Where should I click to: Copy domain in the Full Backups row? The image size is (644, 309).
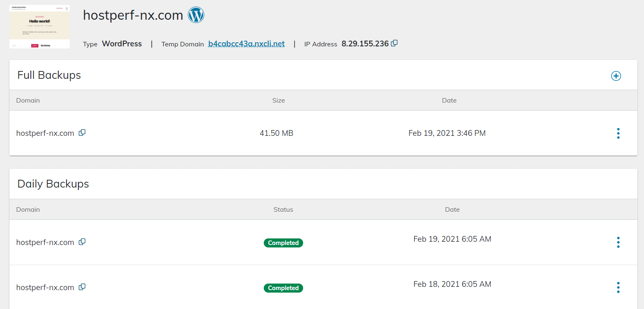tap(82, 133)
